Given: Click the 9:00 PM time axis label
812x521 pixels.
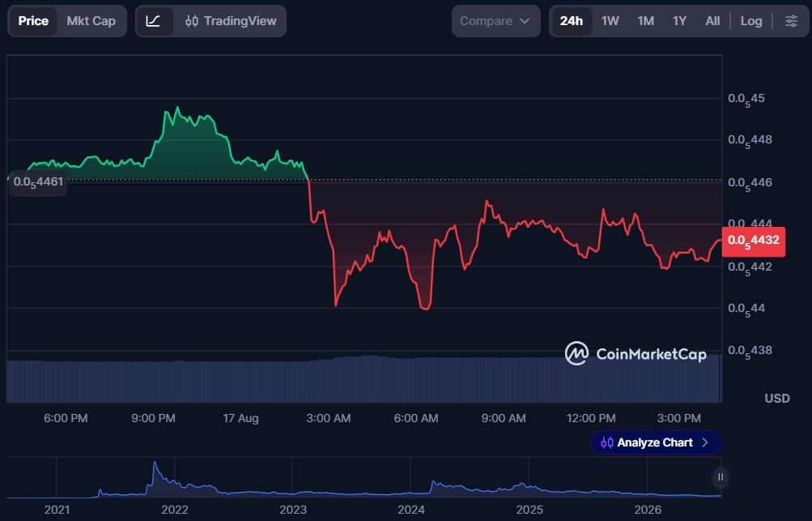Looking at the screenshot, I should coord(153,418).
